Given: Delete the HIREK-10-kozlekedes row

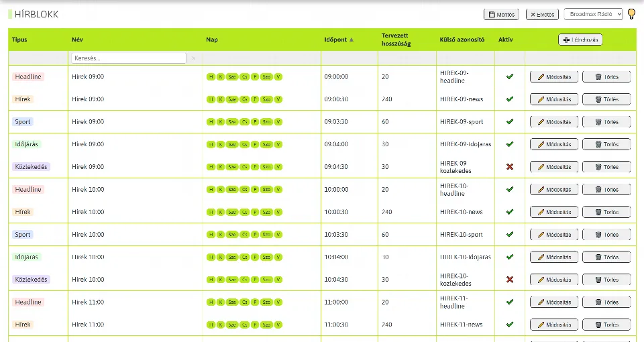Looking at the screenshot, I should pos(606,280).
